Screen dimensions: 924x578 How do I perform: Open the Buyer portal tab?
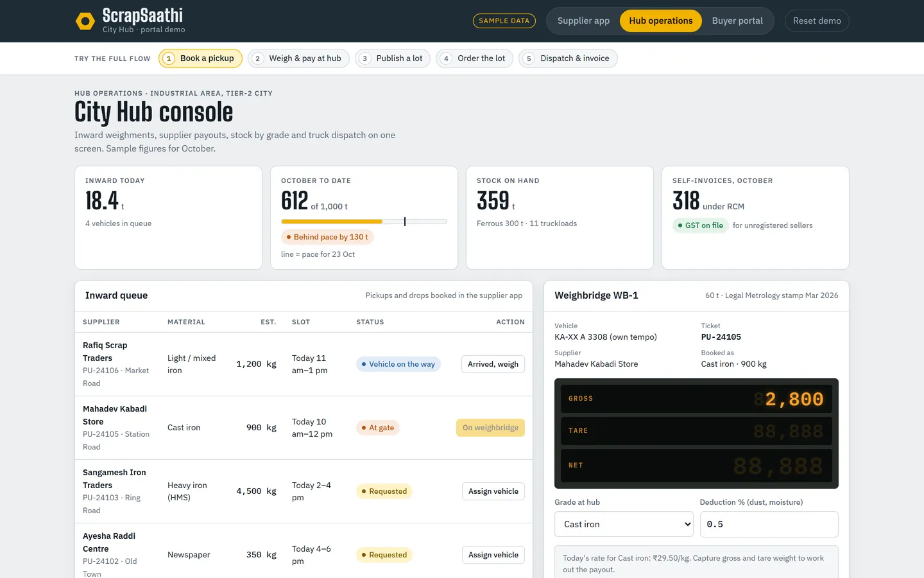pyautogui.click(x=737, y=21)
